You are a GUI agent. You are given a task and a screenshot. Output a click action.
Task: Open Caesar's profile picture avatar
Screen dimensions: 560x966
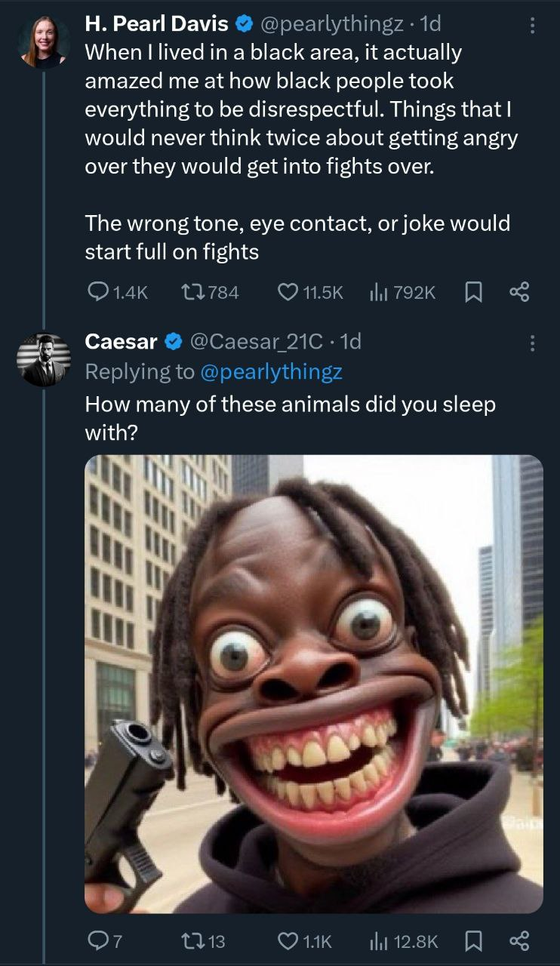[x=44, y=360]
